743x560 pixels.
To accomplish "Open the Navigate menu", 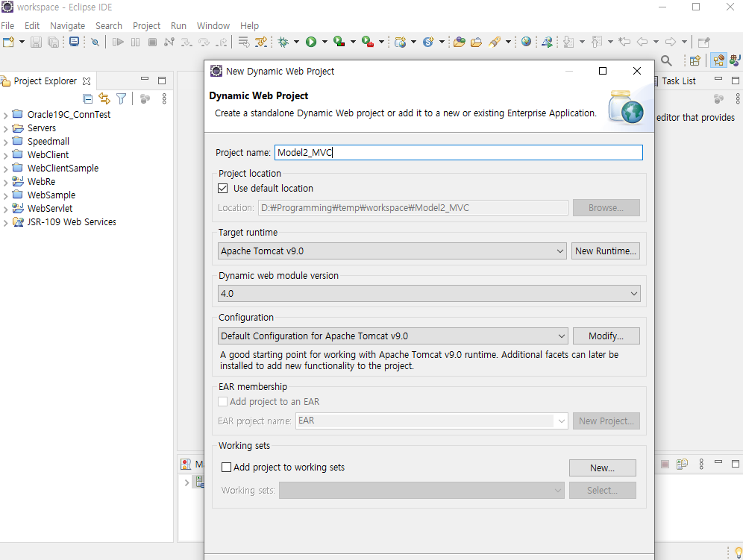I will click(x=68, y=25).
